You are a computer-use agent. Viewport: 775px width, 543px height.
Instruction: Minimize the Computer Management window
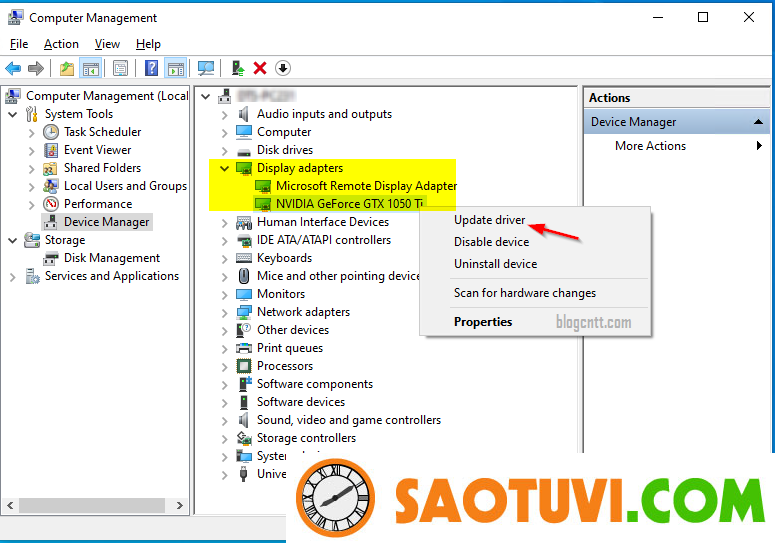[657, 17]
